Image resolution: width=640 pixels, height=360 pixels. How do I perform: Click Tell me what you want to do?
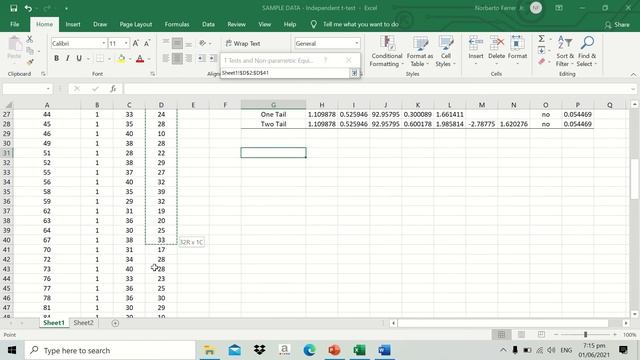click(360, 24)
